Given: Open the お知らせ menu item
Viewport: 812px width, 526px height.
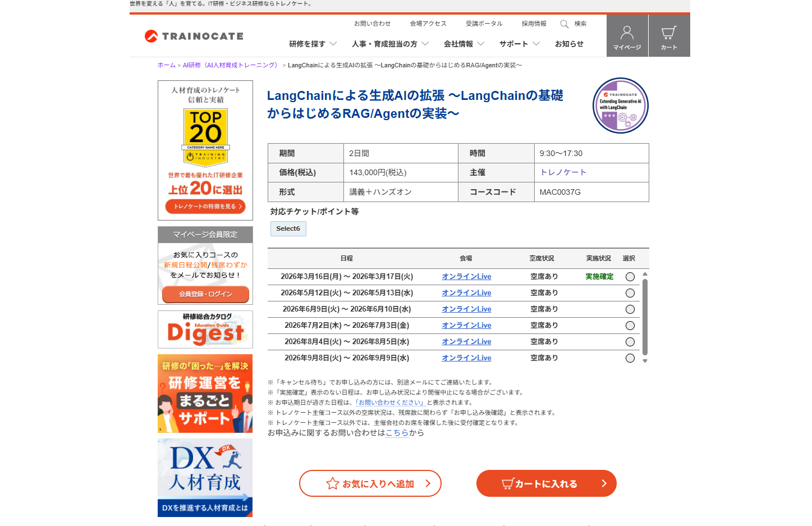Looking at the screenshot, I should [x=568, y=44].
